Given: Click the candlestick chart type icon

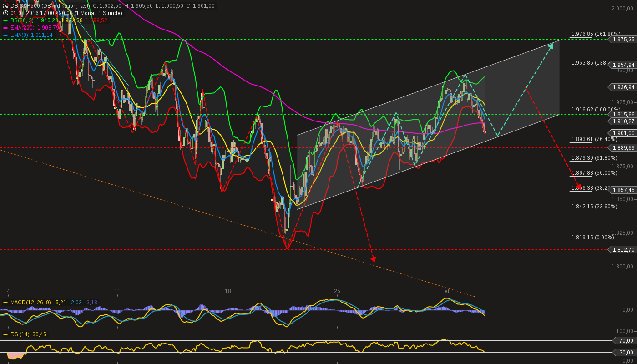Looking at the screenshot, I should point(5,7).
